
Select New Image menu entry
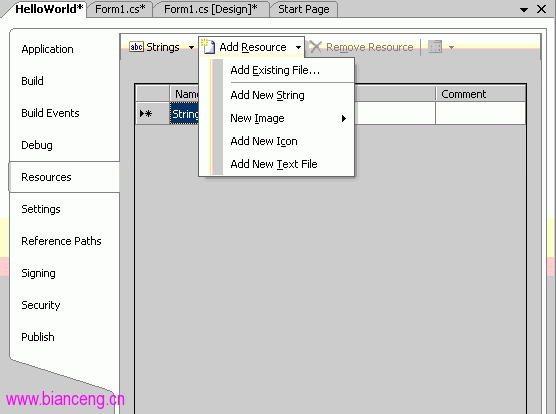tap(276, 118)
